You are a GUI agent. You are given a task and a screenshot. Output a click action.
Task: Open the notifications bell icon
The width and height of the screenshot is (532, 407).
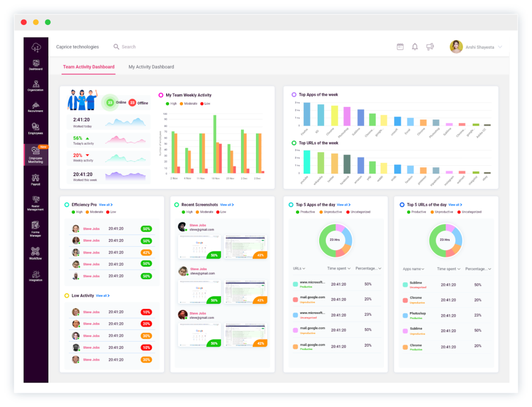tap(415, 47)
